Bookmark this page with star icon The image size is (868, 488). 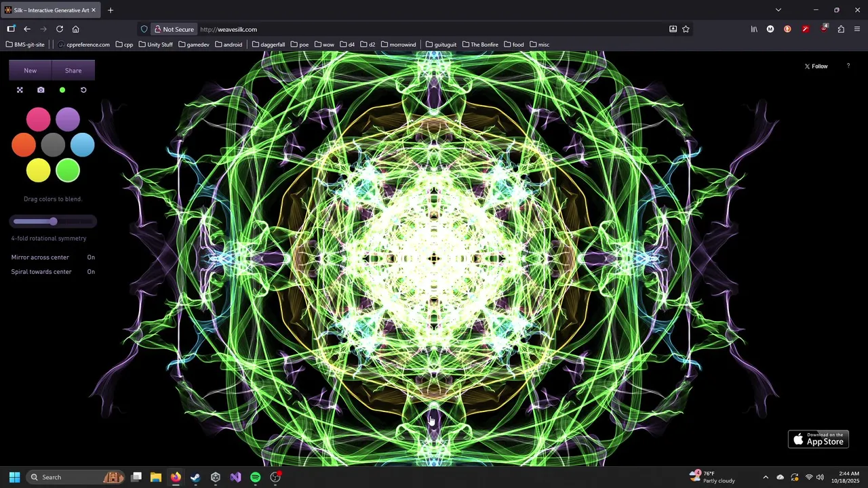click(686, 29)
